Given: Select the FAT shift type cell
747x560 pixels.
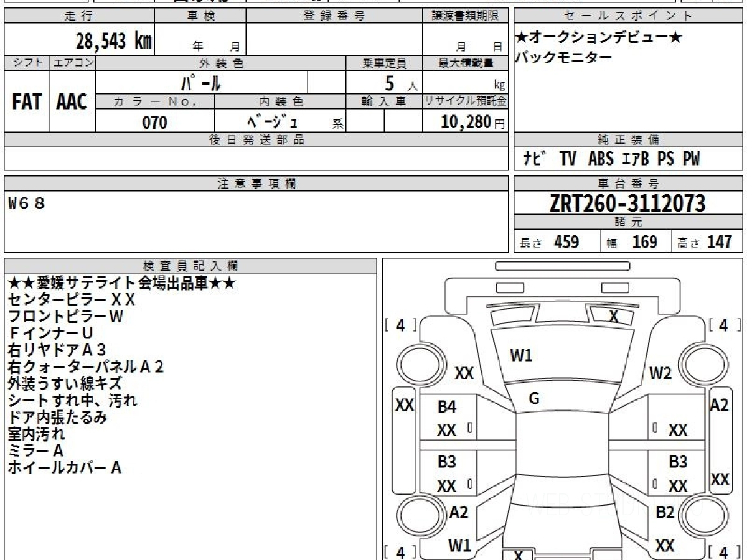Looking at the screenshot, I should tap(27, 103).
